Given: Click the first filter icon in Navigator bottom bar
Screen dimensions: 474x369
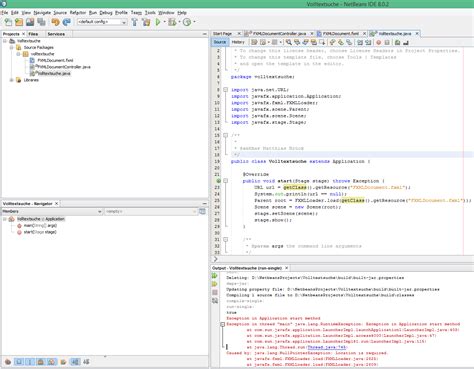Looking at the screenshot, I should tap(8, 362).
